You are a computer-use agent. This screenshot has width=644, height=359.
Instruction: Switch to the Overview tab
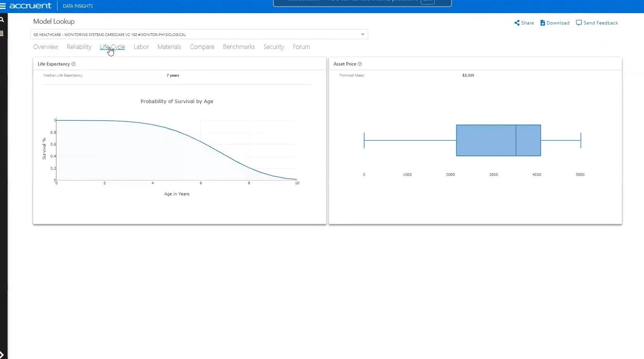46,47
